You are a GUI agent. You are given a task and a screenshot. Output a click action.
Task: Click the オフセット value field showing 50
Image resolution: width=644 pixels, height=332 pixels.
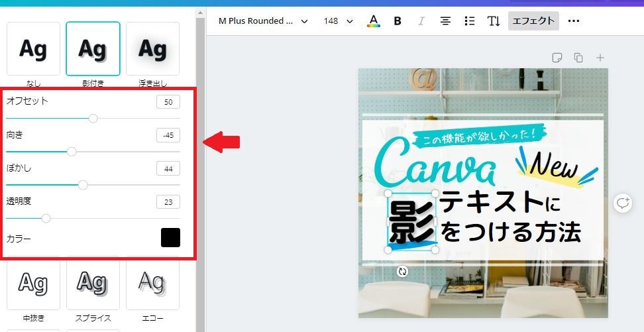168,102
